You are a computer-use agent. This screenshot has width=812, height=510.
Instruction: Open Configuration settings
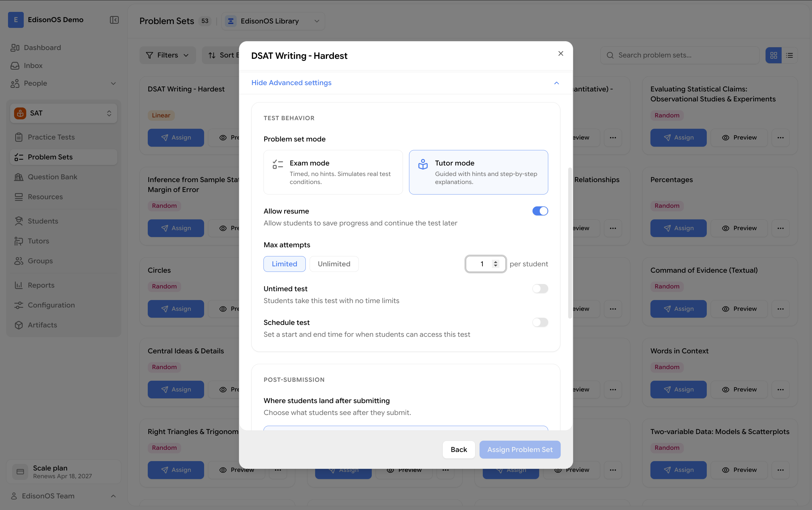64,305
